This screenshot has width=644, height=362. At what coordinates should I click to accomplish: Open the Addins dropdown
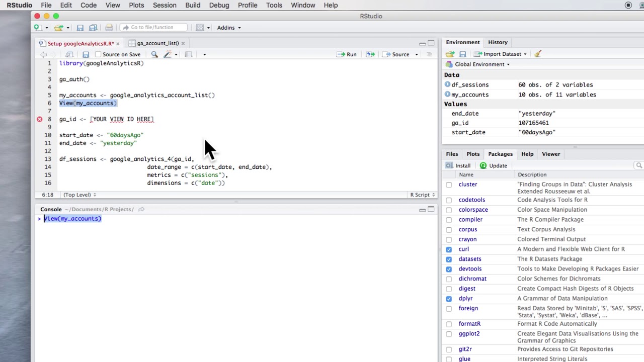[x=229, y=28]
